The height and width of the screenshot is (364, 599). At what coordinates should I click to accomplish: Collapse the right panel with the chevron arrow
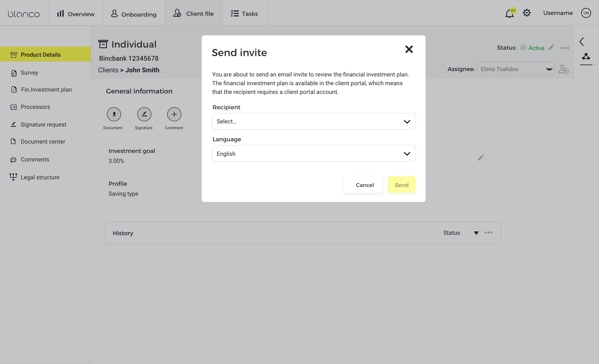tap(582, 42)
